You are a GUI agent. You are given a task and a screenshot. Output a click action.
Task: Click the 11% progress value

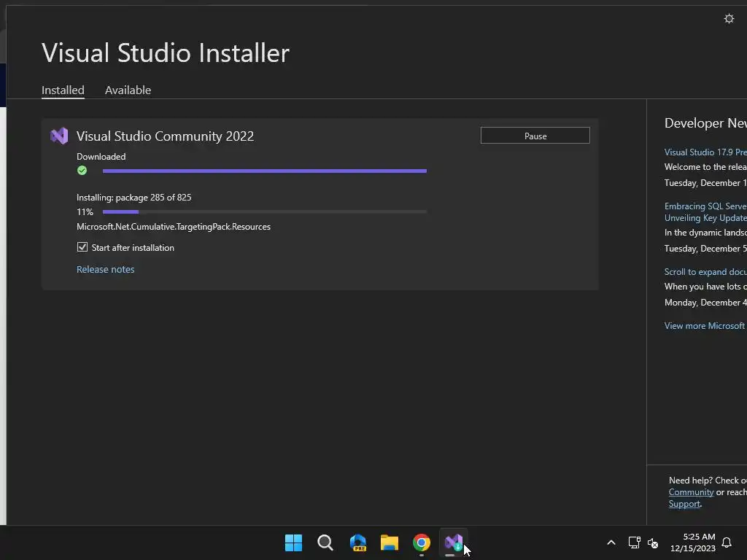85,212
